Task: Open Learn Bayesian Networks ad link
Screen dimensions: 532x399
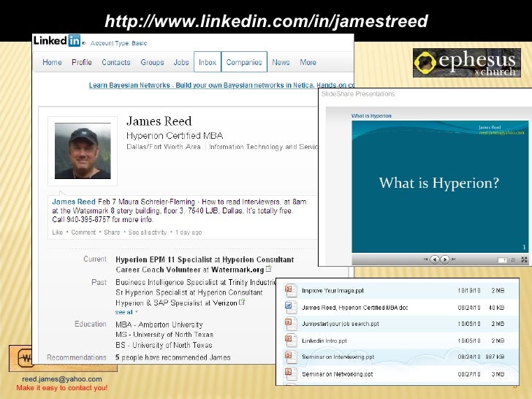Action: [221, 85]
